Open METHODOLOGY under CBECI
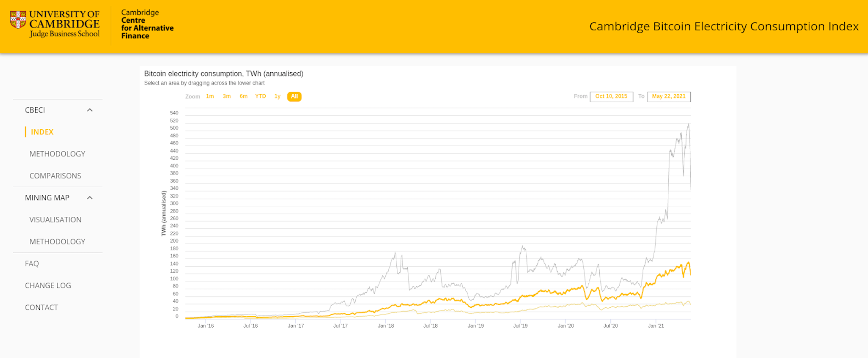This screenshot has height=358, width=868. (57, 154)
